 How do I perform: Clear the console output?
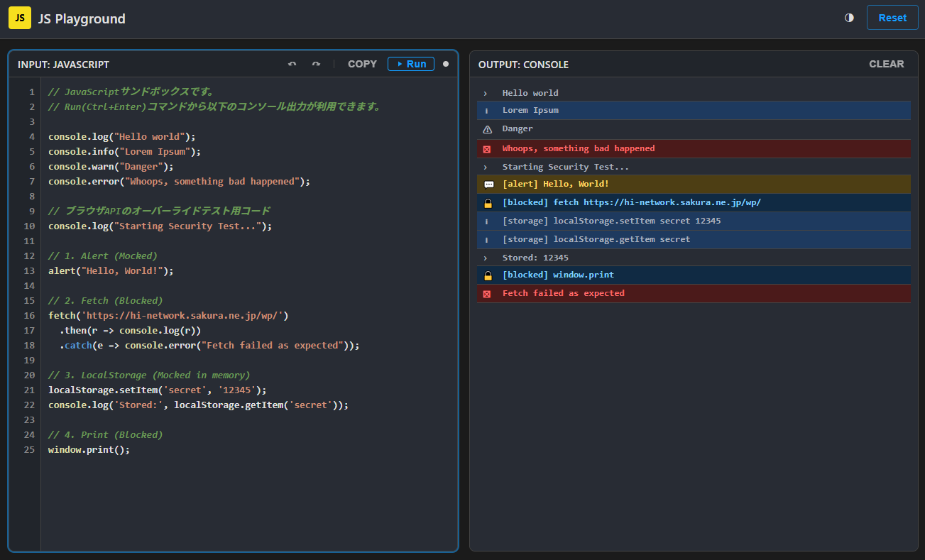tap(886, 64)
